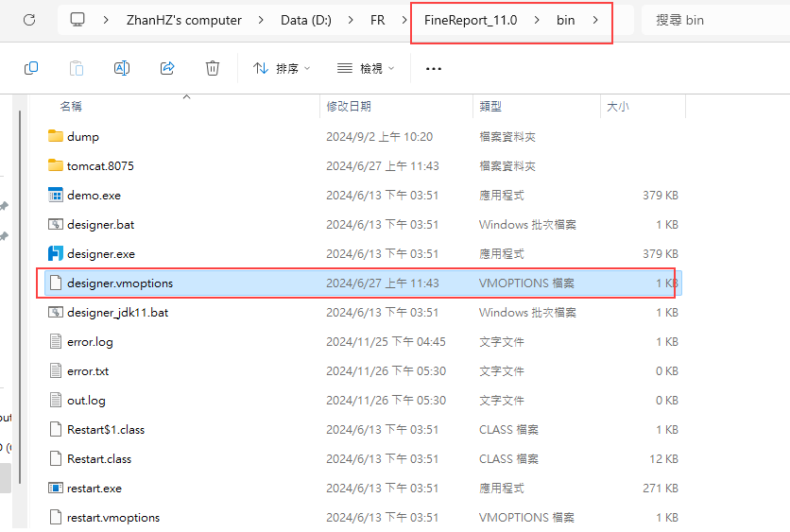Select the restart.exe file name
The width and height of the screenshot is (790, 532).
pos(94,489)
